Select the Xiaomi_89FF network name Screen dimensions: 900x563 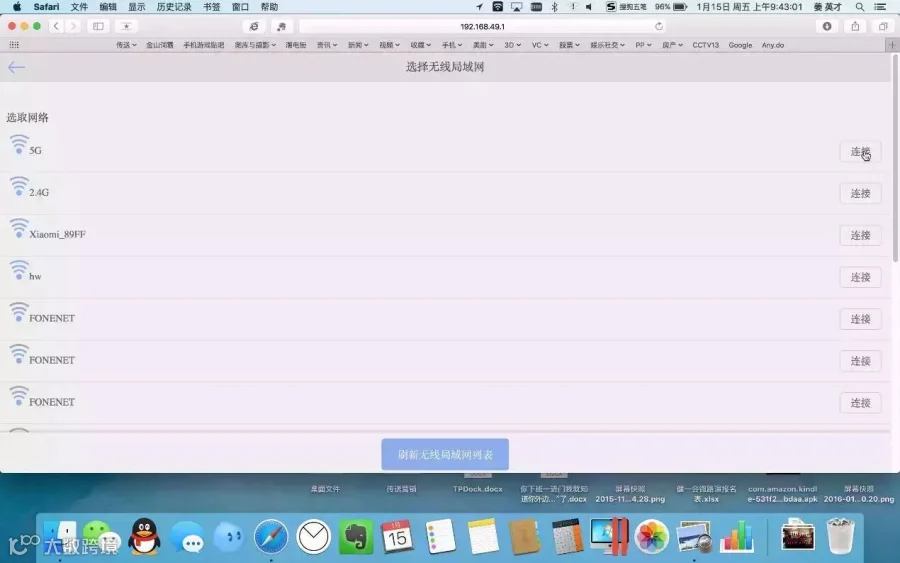coord(57,234)
